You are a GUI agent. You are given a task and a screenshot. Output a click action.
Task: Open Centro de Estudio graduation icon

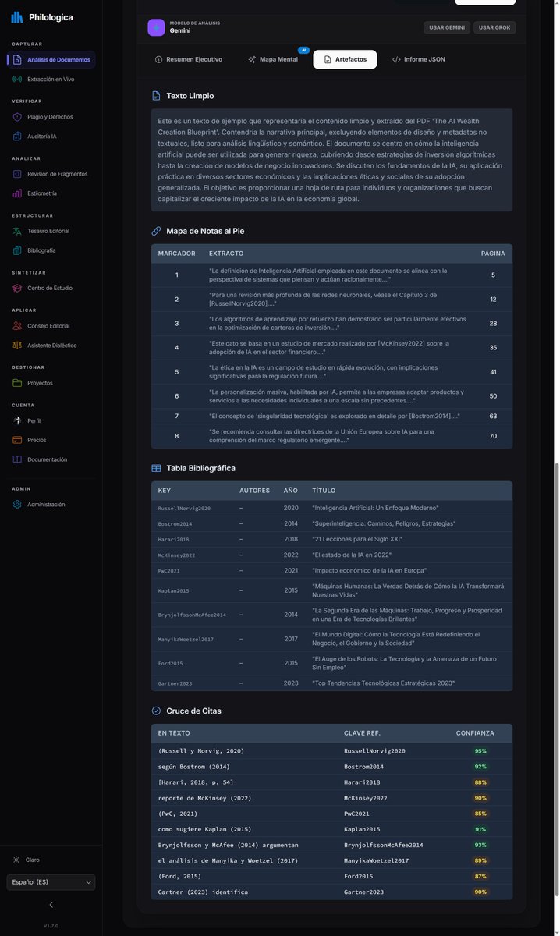click(18, 288)
